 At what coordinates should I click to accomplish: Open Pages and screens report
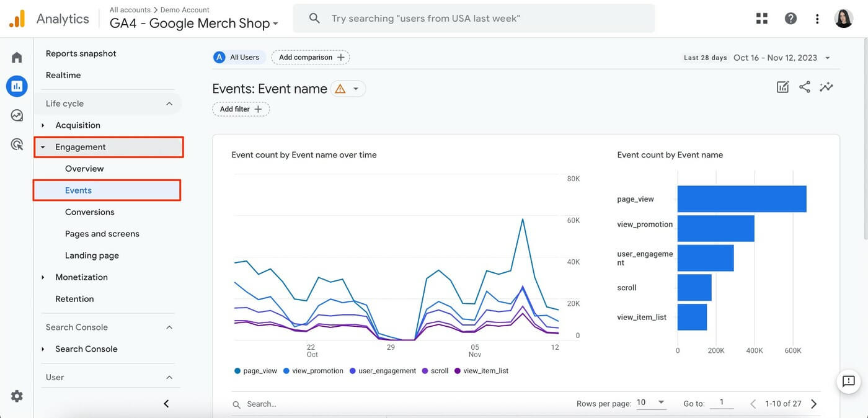pyautogui.click(x=102, y=234)
